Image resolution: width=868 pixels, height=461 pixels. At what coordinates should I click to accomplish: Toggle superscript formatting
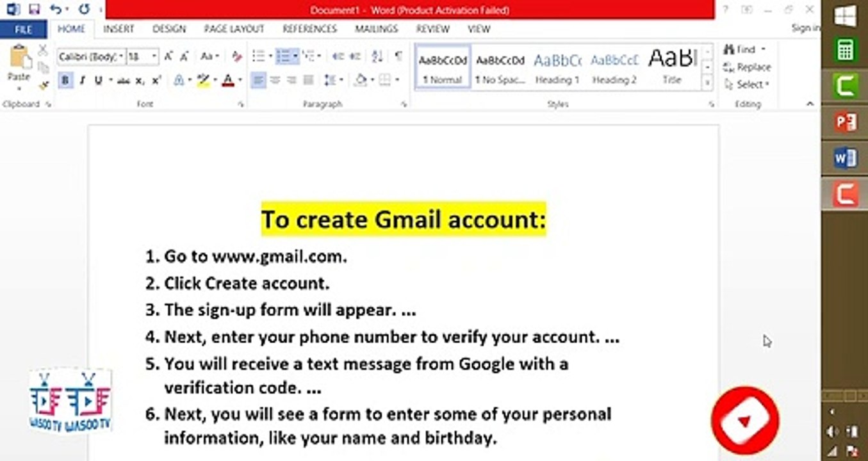[x=156, y=80]
